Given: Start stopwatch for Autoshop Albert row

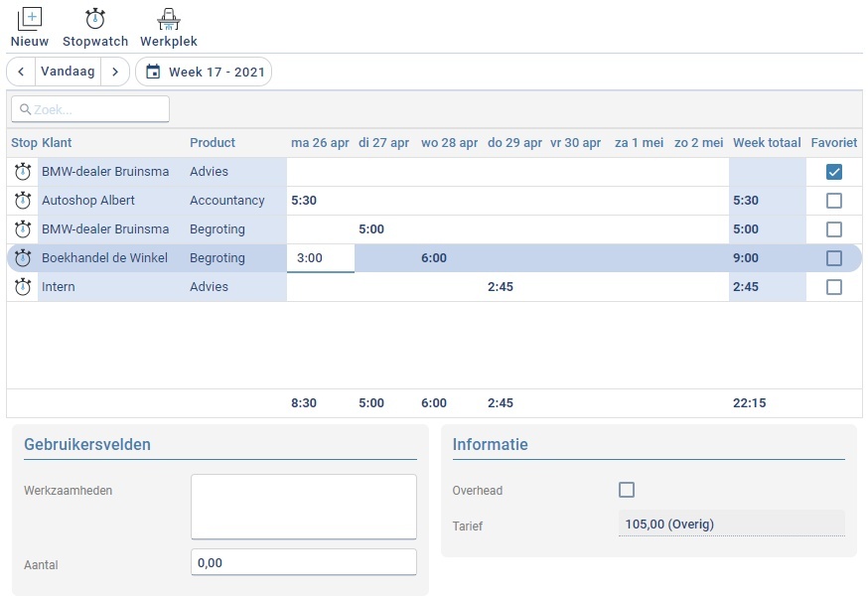Looking at the screenshot, I should tap(23, 201).
